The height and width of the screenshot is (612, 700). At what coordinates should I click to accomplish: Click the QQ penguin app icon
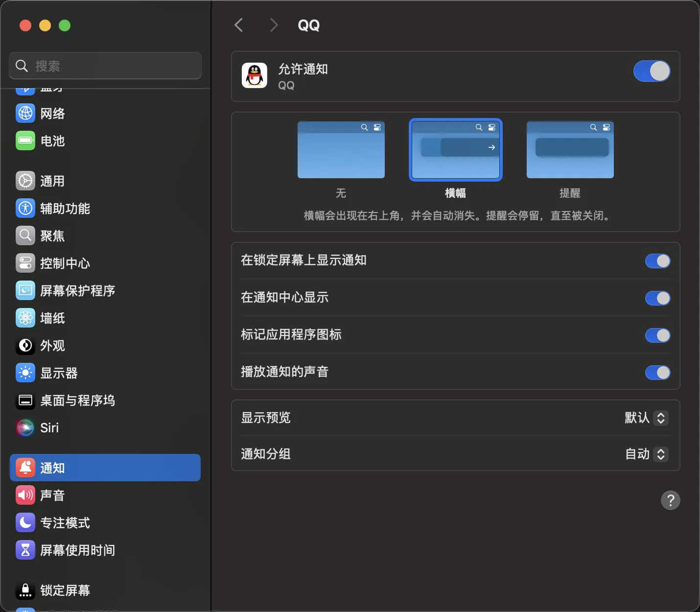[x=254, y=76]
